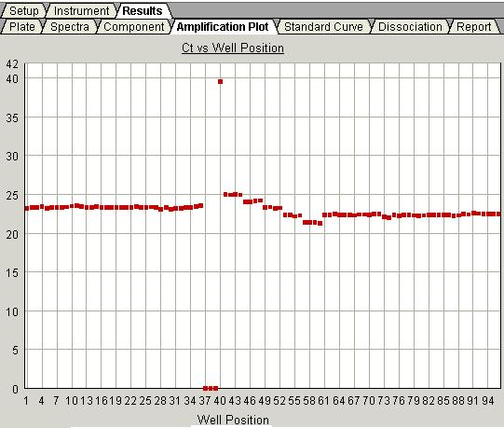This screenshot has height=428, width=504.
Task: Click the data point near Ct 25 at well 41
Action: point(225,194)
